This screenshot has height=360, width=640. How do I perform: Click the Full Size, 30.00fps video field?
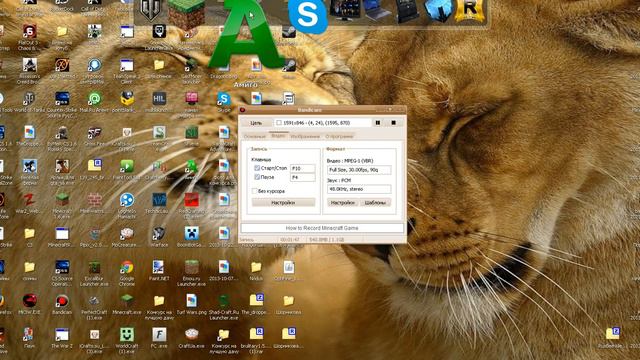359,170
